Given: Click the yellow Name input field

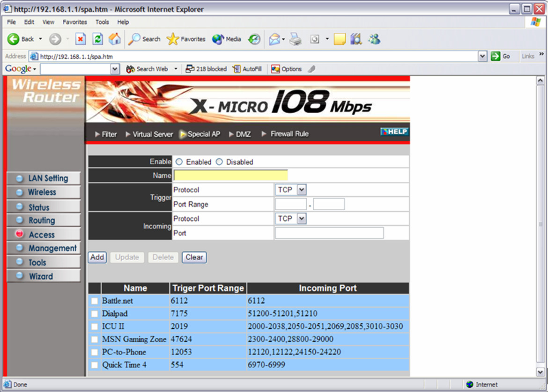Looking at the screenshot, I should coord(230,175).
